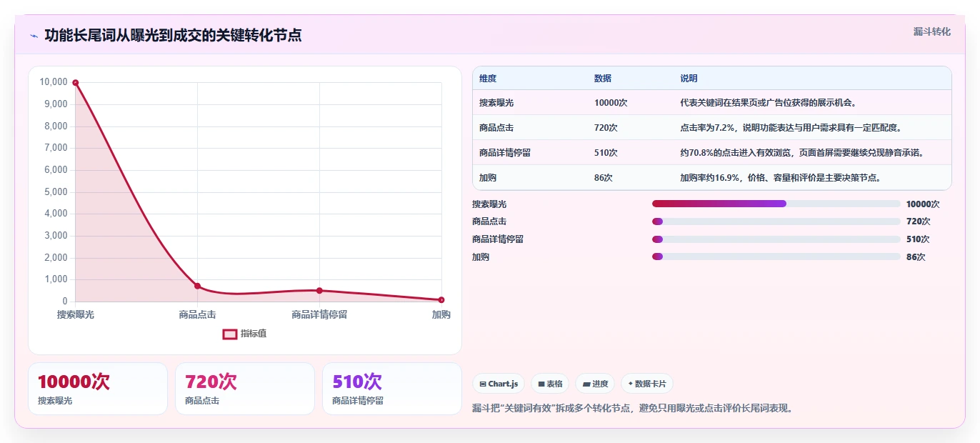The image size is (980, 443).
Task: Click the description mentioning 点击率为7.2%
Action: point(791,128)
